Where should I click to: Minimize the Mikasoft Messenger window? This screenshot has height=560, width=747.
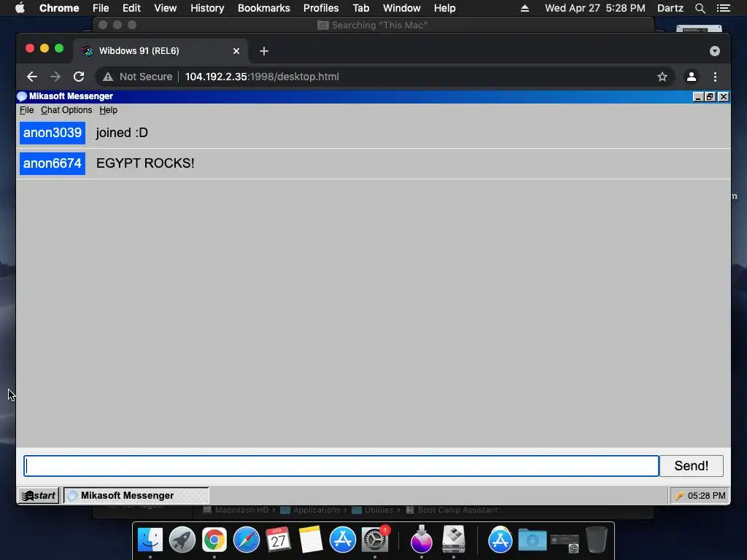point(698,97)
